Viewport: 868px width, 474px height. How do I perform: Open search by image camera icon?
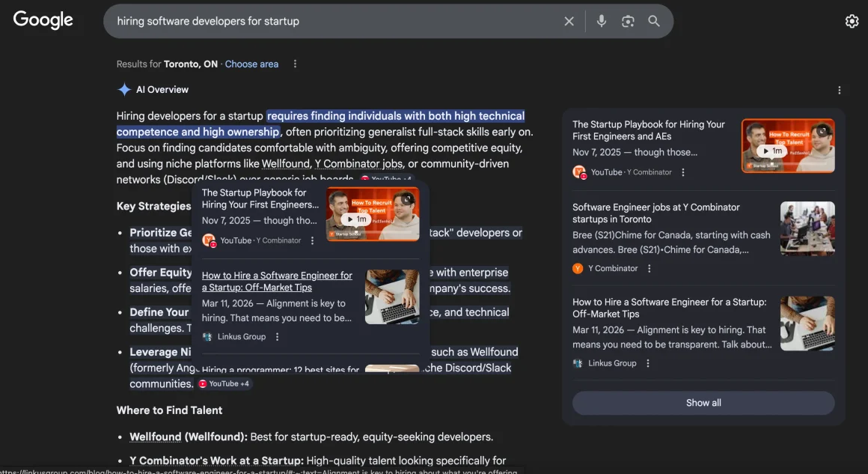pyautogui.click(x=628, y=21)
